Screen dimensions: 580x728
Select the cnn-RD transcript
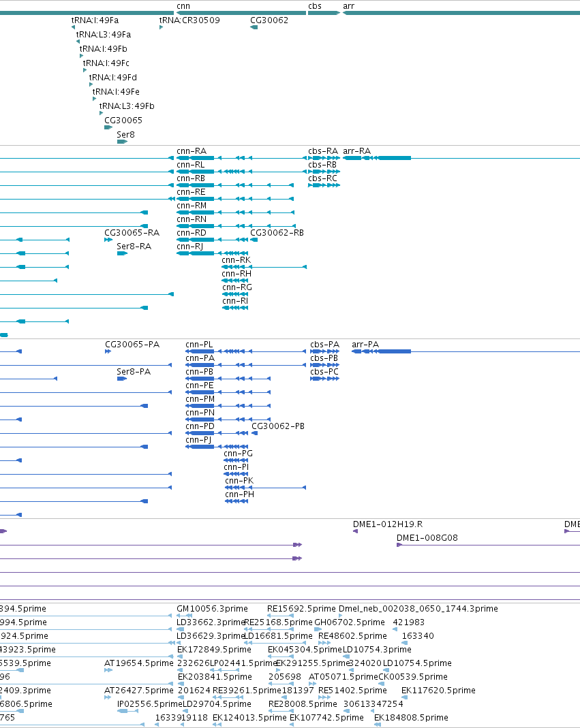click(192, 233)
